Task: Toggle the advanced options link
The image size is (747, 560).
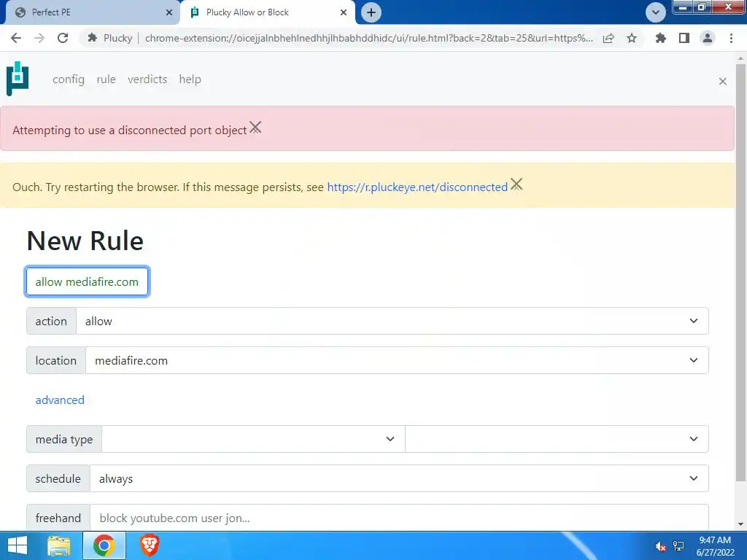Action: point(60,400)
